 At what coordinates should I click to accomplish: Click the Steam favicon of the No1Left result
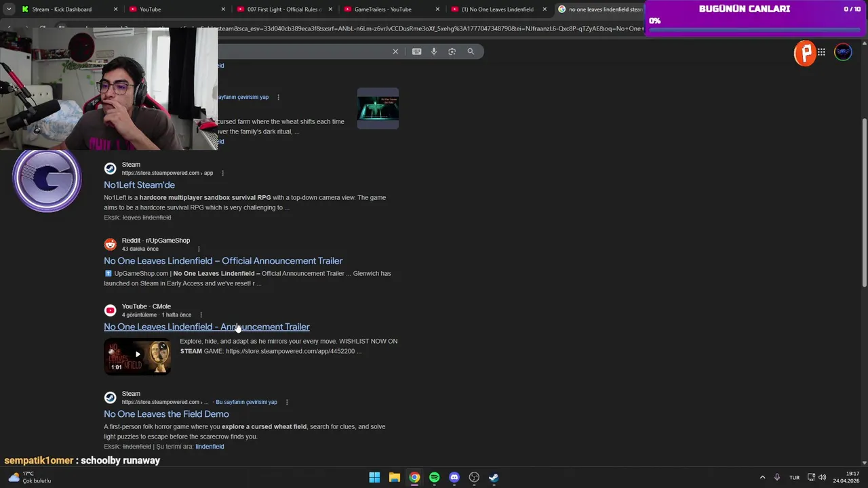click(x=110, y=168)
